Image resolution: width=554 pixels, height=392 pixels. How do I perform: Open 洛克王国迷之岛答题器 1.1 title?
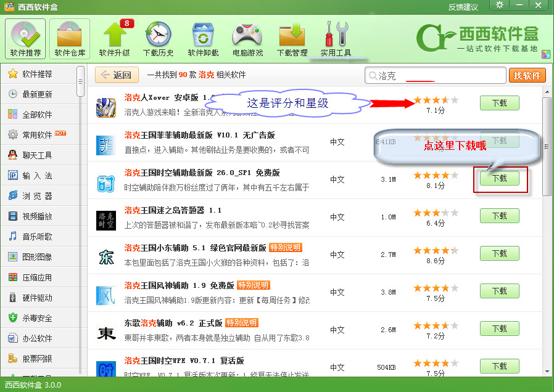[x=173, y=211]
